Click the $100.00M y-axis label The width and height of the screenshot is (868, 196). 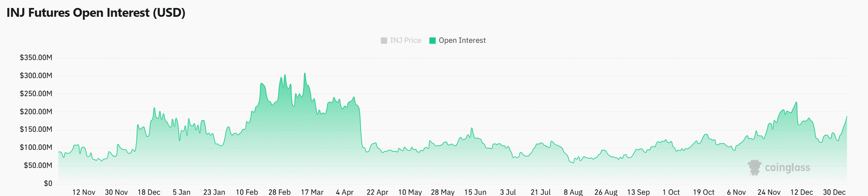(36, 147)
